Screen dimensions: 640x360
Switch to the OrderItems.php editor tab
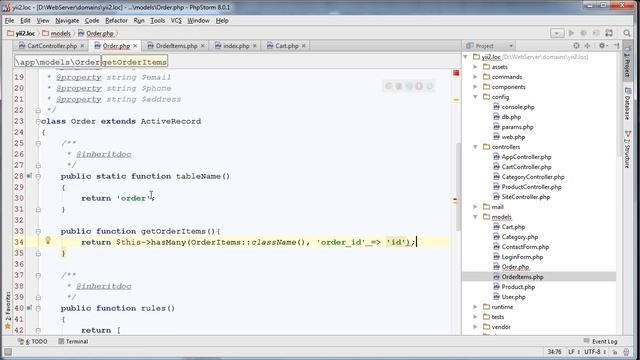click(176, 46)
